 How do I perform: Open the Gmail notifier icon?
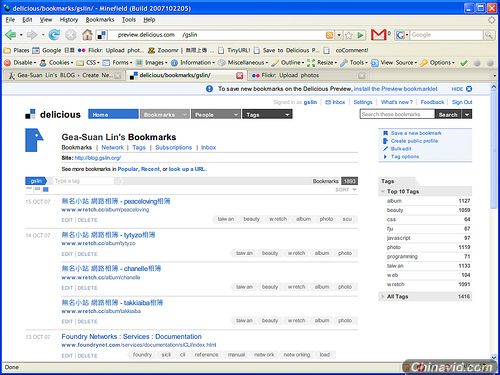[378, 35]
